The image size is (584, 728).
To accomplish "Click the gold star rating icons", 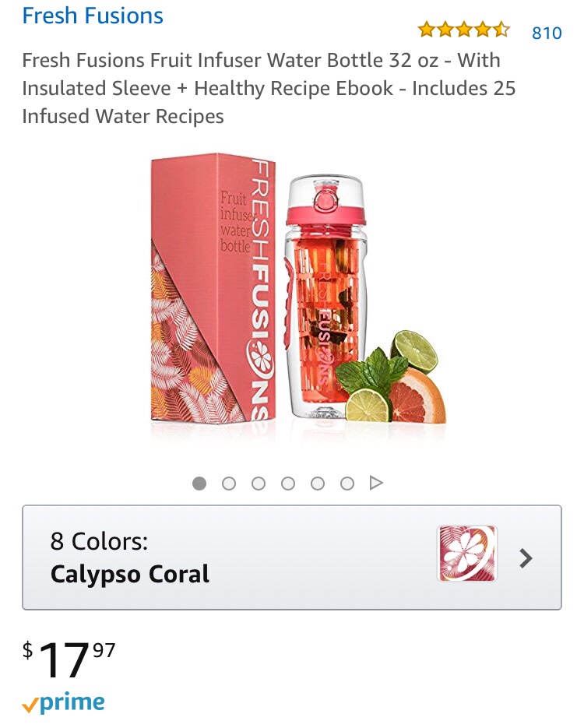I will pyautogui.click(x=463, y=31).
